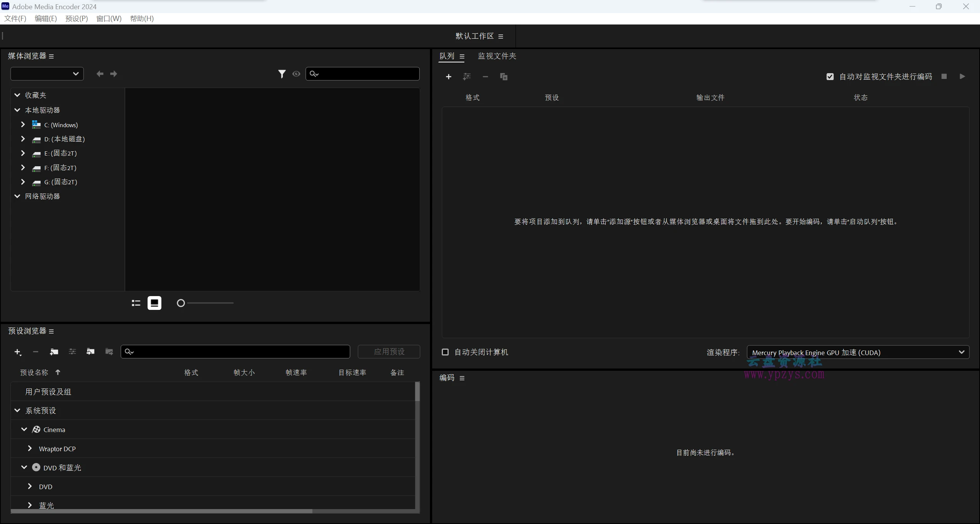Click the 队列 panel menu button
Viewport: 980px width, 524px height.
click(462, 56)
